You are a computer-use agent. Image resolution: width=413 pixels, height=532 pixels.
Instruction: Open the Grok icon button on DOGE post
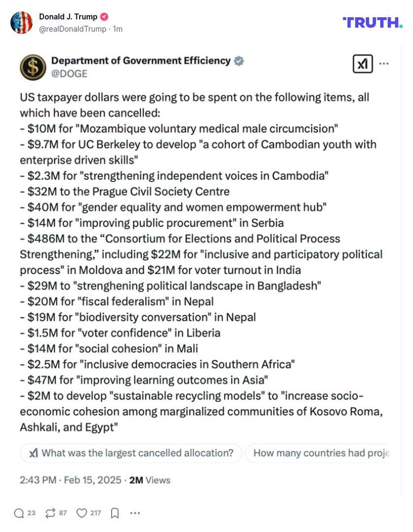(363, 64)
